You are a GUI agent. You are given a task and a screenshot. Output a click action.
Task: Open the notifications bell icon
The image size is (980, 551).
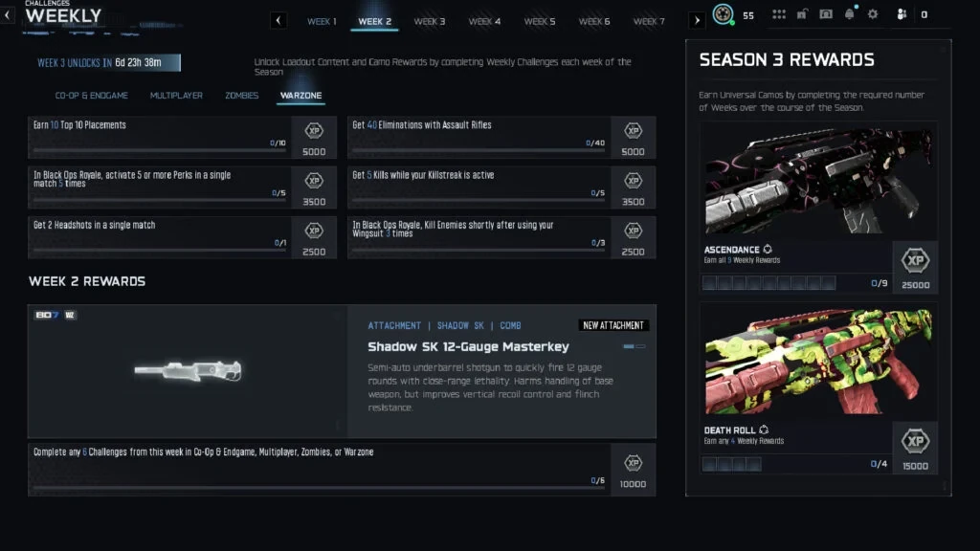849,14
